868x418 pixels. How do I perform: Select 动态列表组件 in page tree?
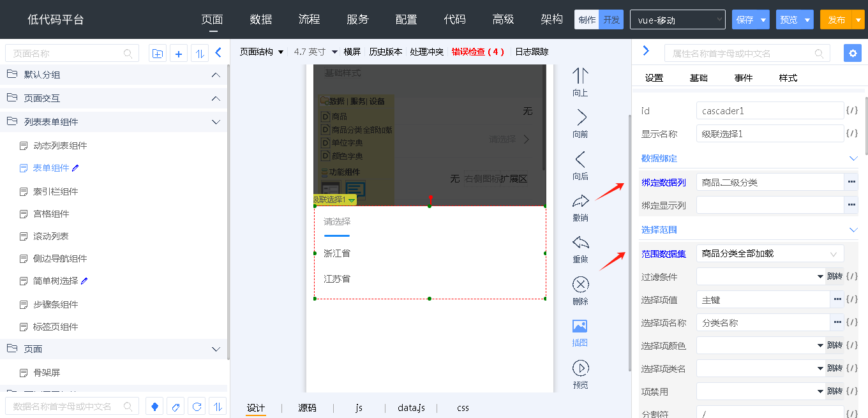point(60,146)
